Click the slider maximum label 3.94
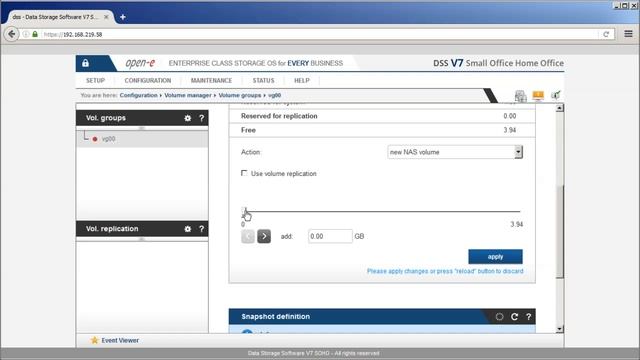The width and height of the screenshot is (640, 360). tap(517, 224)
